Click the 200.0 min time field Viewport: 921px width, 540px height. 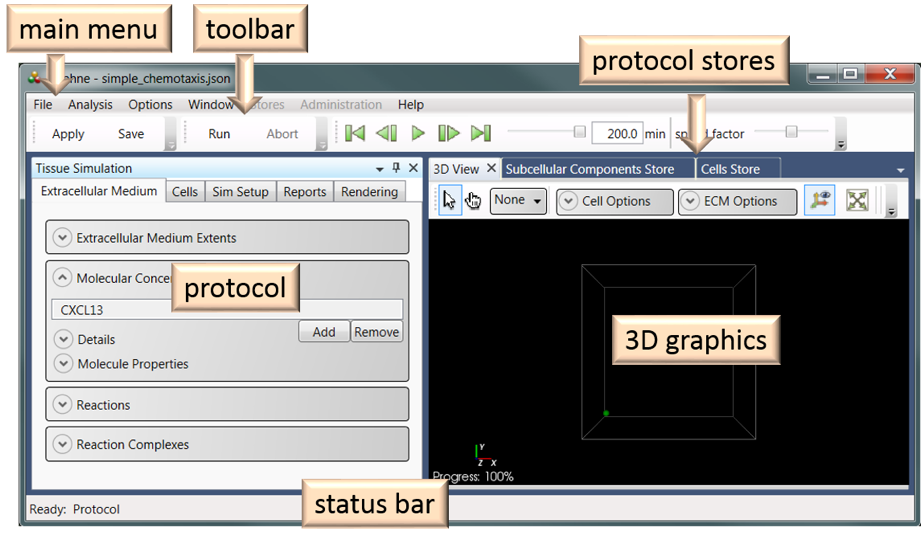pos(617,133)
